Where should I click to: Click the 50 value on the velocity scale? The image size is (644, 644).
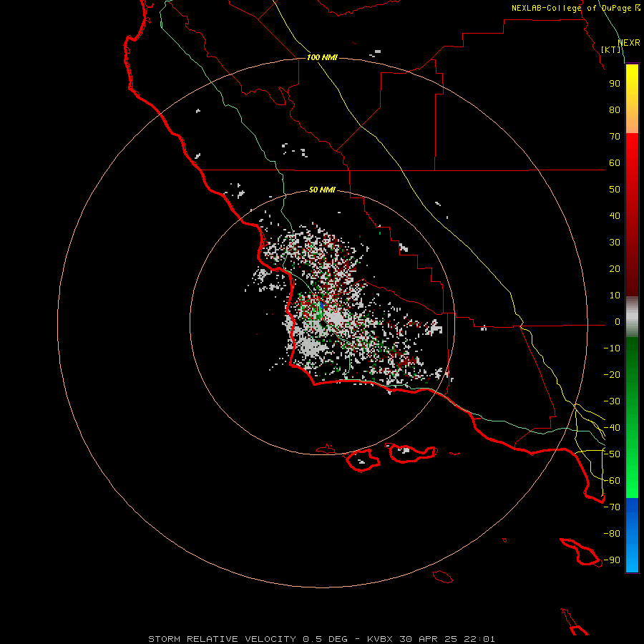point(615,190)
